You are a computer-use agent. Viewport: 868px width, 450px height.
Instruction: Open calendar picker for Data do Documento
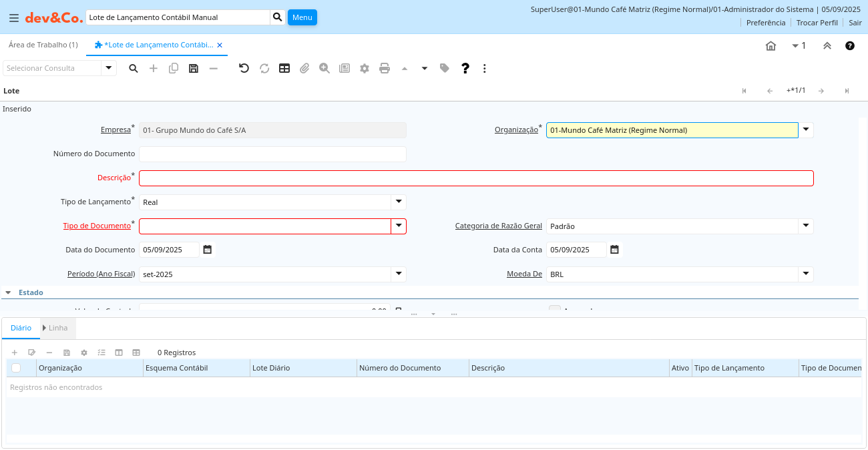[x=208, y=250]
